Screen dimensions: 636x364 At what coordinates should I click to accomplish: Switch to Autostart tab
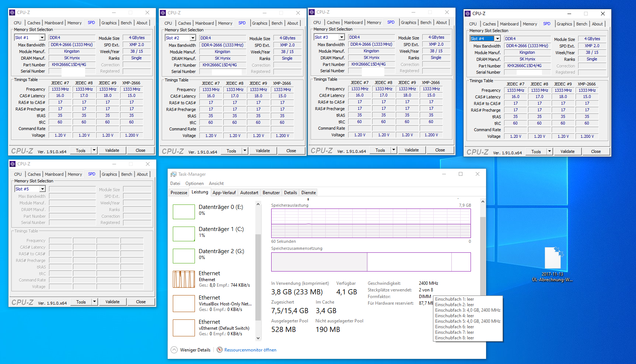(x=249, y=193)
